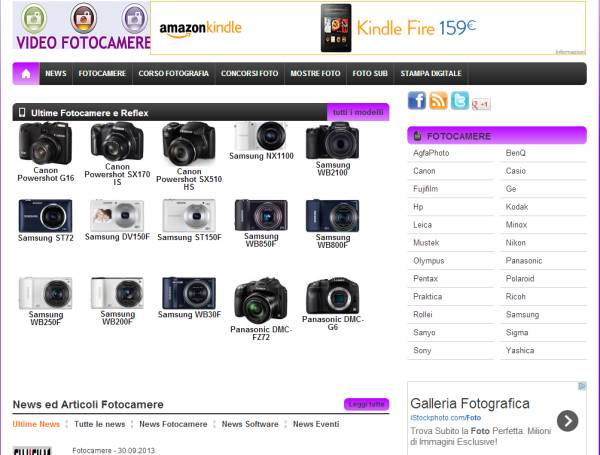Click the Amazon Kindle Fire banner ad
The image size is (600, 455).
pos(368,28)
